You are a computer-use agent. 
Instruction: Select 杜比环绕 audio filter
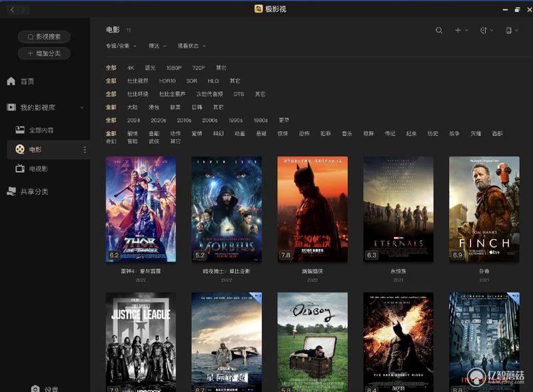[x=138, y=94]
